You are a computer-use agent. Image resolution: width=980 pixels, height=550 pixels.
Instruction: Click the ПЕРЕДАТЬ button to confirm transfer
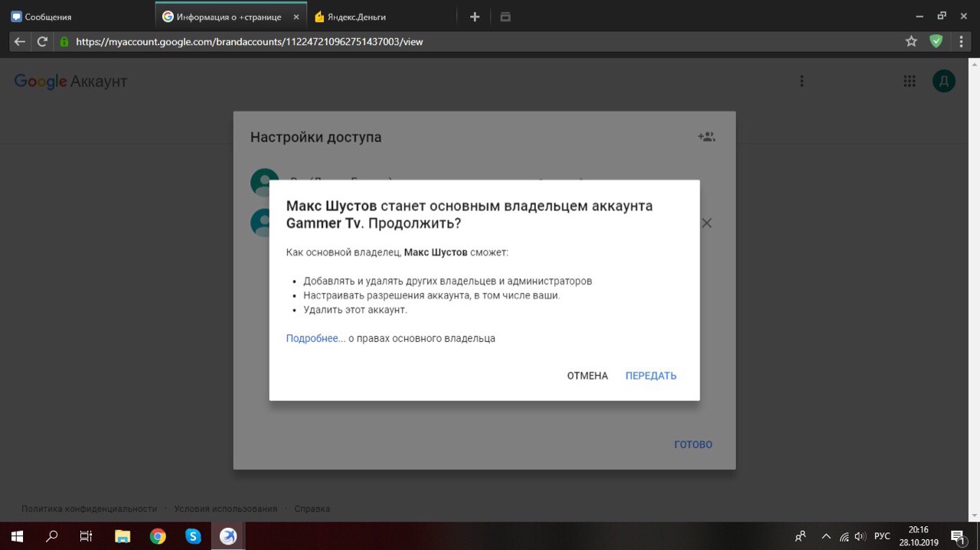click(x=651, y=376)
